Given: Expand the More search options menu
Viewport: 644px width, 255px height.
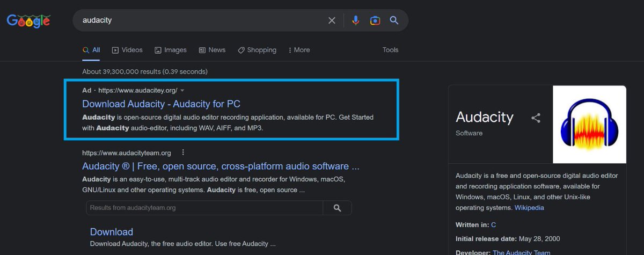Looking at the screenshot, I should coord(299,50).
